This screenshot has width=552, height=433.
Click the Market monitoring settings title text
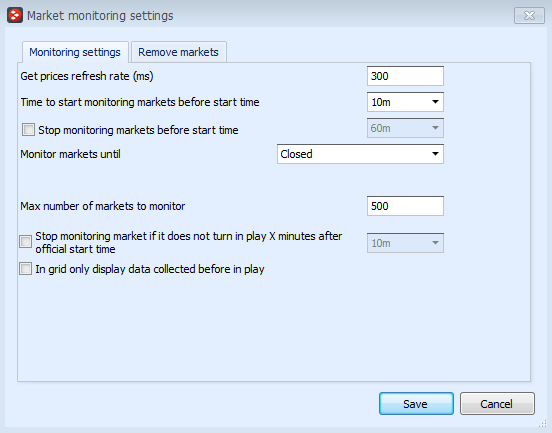coord(100,16)
